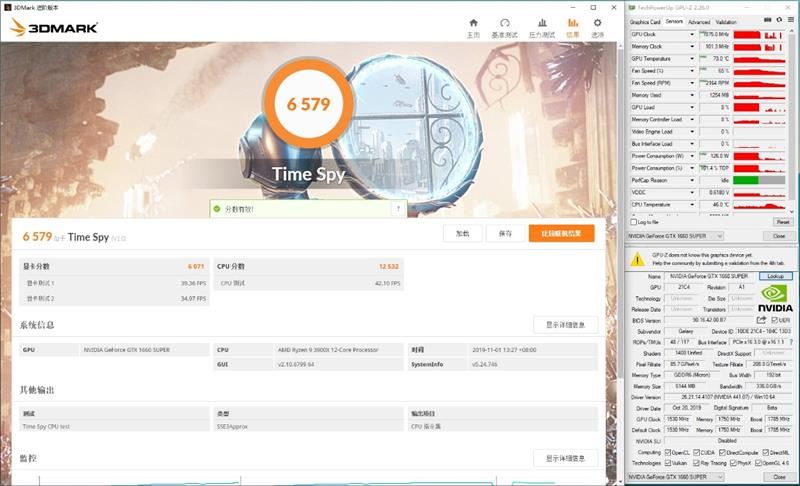
Task: Open the 3DMark Stress Tests icon
Action: [542, 23]
